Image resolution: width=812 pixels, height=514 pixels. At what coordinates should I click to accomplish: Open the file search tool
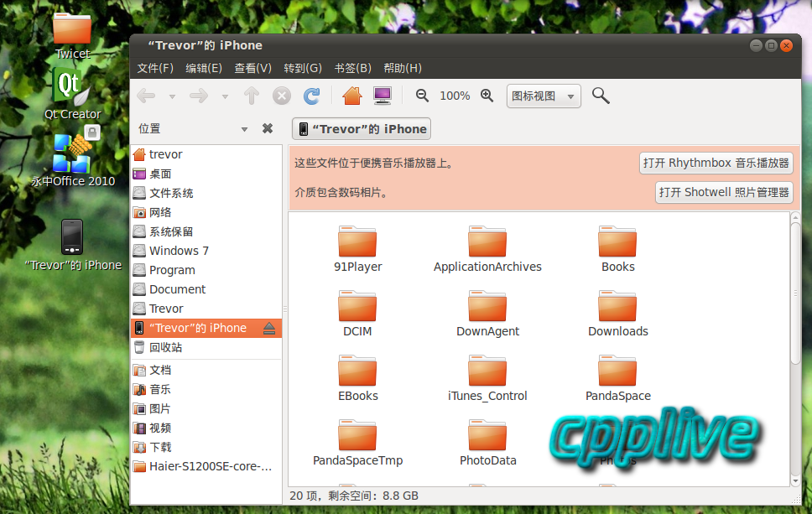point(601,96)
